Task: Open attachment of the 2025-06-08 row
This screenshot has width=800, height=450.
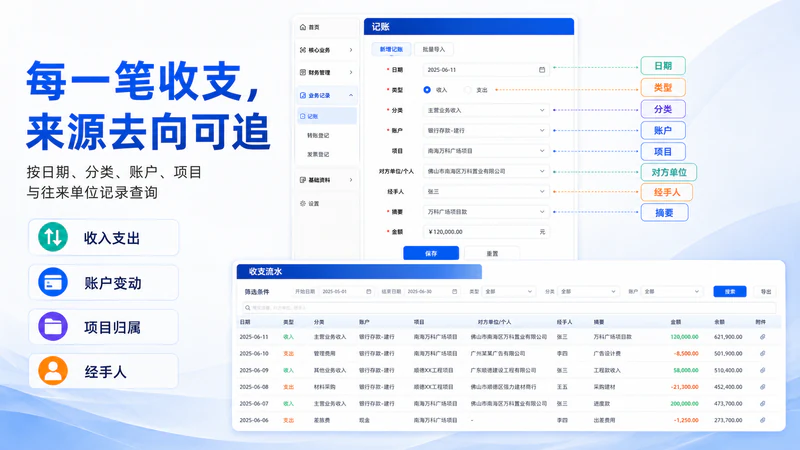Action: pos(762,387)
